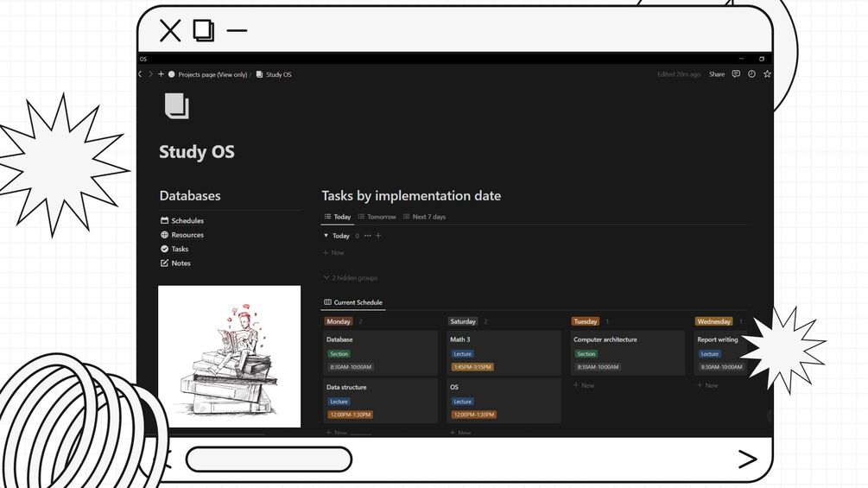
Task: Add item to Today group with plus
Action: point(378,236)
